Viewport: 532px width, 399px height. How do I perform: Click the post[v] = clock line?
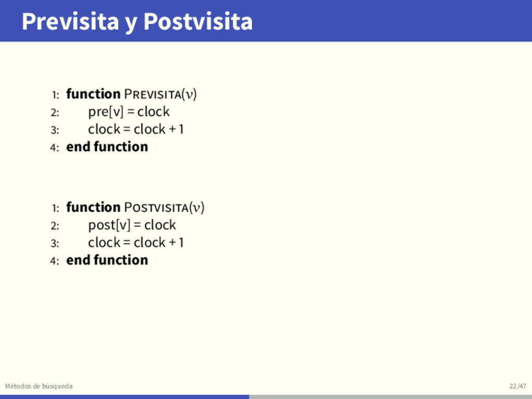132,225
